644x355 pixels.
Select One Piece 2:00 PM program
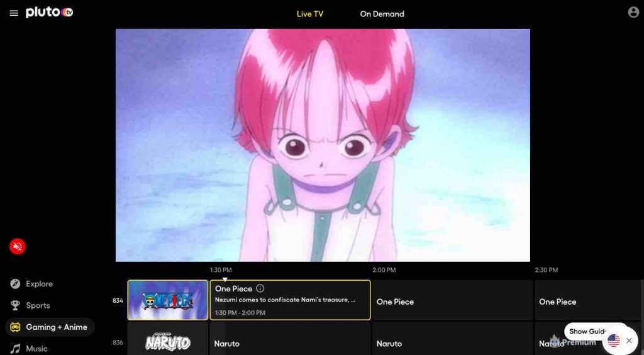pyautogui.click(x=452, y=300)
